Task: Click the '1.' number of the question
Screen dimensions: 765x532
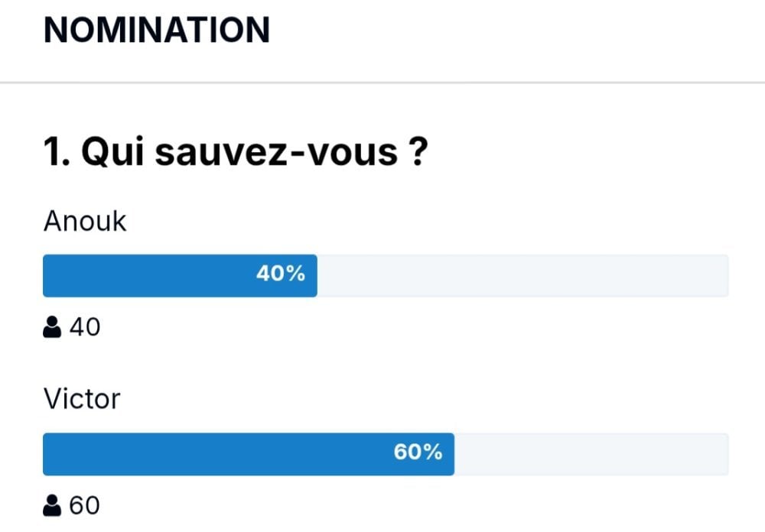Action: 57,151
